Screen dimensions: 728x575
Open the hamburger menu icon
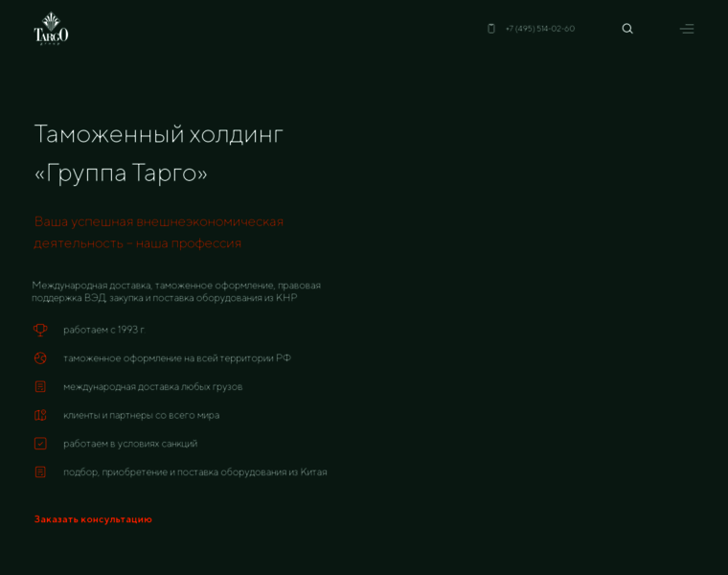click(x=687, y=29)
